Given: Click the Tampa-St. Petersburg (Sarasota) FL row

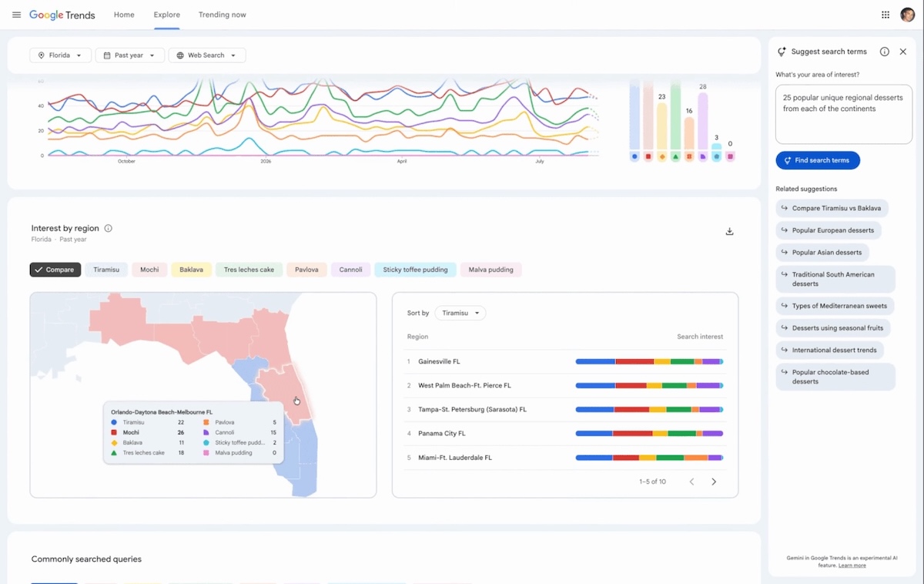Looking at the screenshot, I should point(565,409).
